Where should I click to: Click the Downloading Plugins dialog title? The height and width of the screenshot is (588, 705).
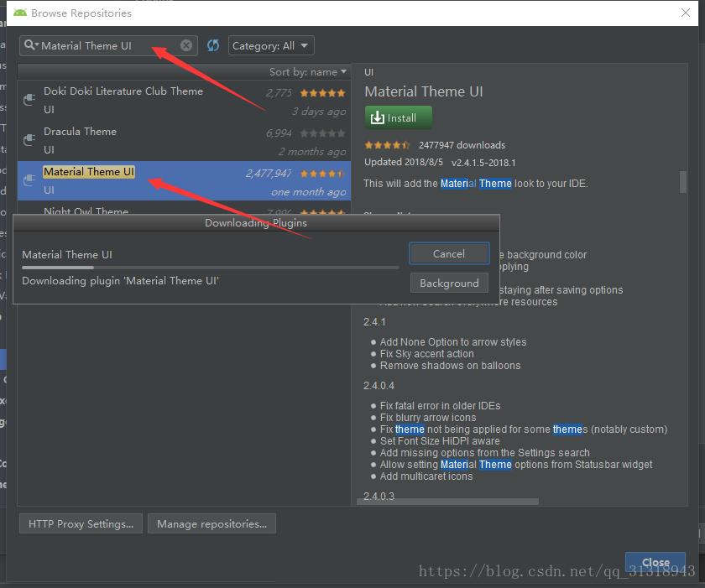pos(256,223)
